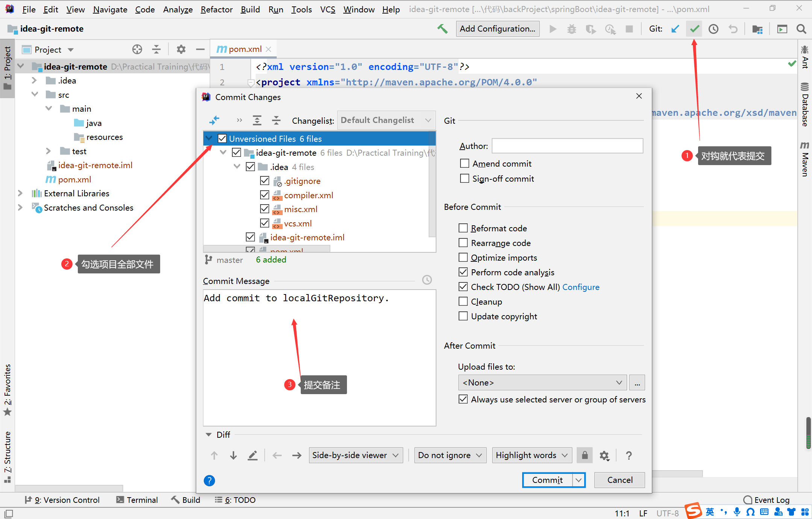Collapse all in Project panel

tap(156, 49)
